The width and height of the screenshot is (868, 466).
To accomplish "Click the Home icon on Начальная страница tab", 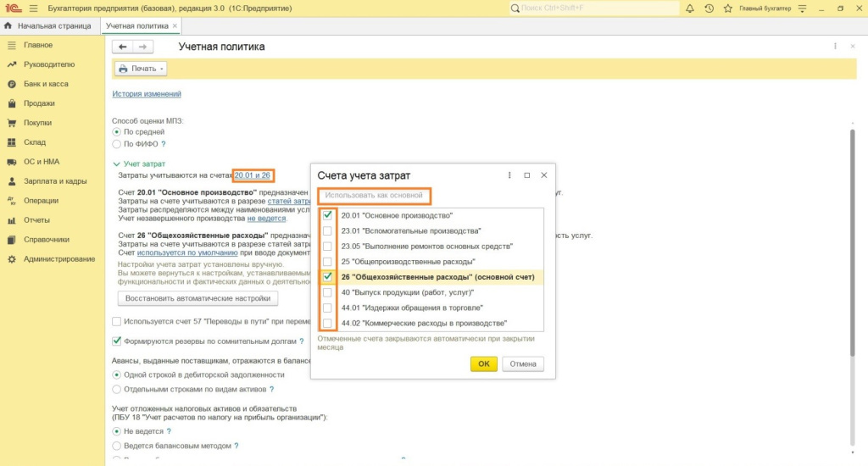I will [x=8, y=26].
